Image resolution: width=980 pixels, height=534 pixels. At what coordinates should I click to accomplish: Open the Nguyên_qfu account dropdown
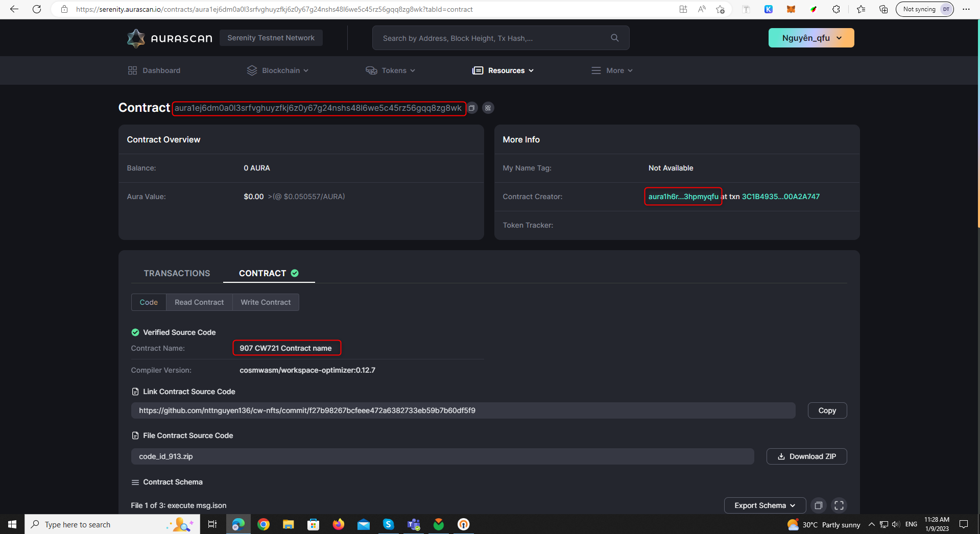pos(810,37)
